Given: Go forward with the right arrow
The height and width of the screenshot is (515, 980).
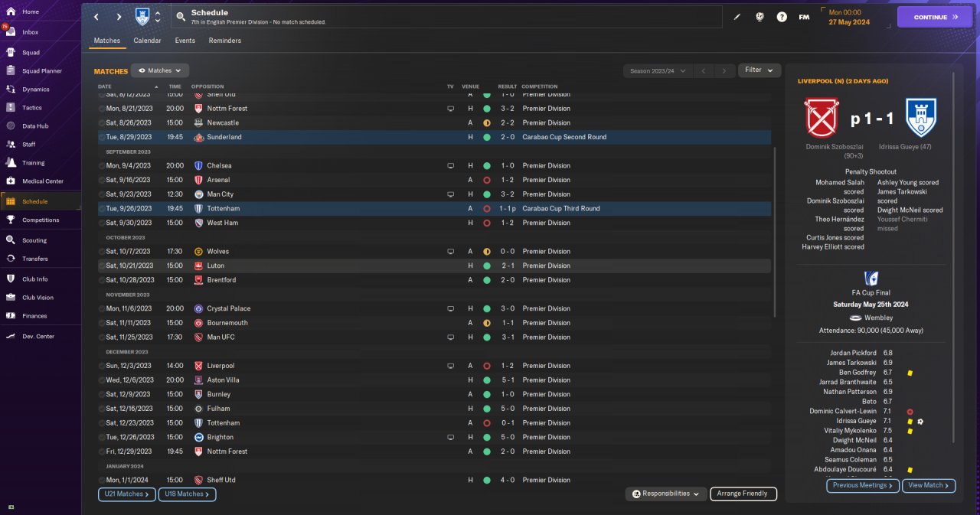Looking at the screenshot, I should (x=119, y=17).
